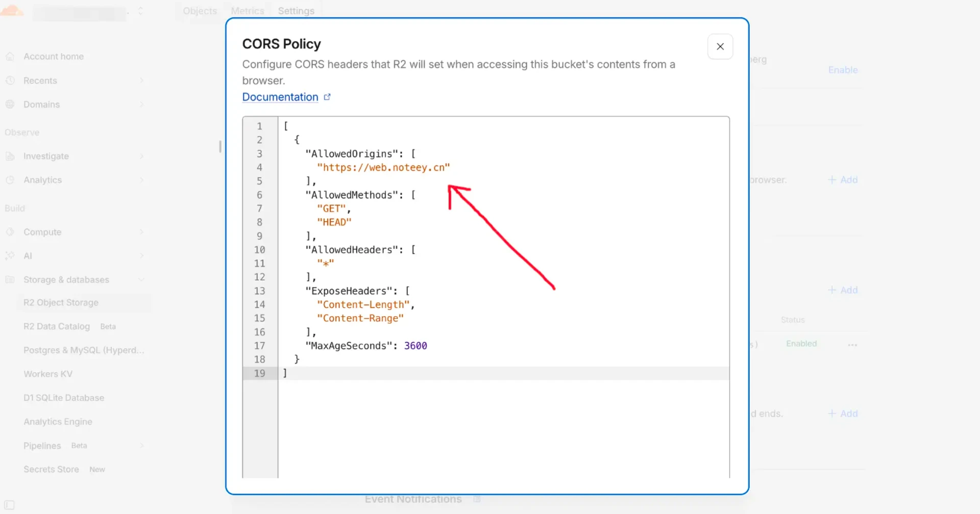Click the "Content-Range" string in editor
This screenshot has height=514, width=980.
pos(360,318)
